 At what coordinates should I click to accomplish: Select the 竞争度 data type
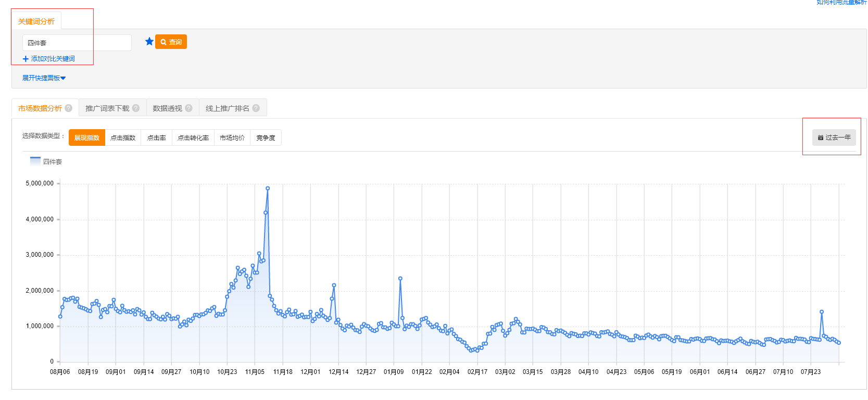266,137
